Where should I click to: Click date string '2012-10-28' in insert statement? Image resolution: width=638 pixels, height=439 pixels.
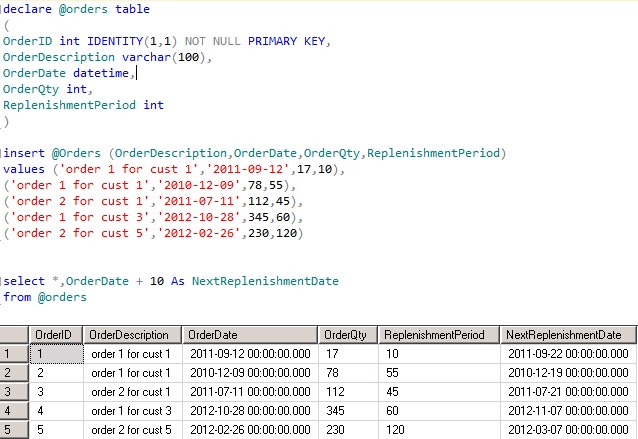coord(199,217)
